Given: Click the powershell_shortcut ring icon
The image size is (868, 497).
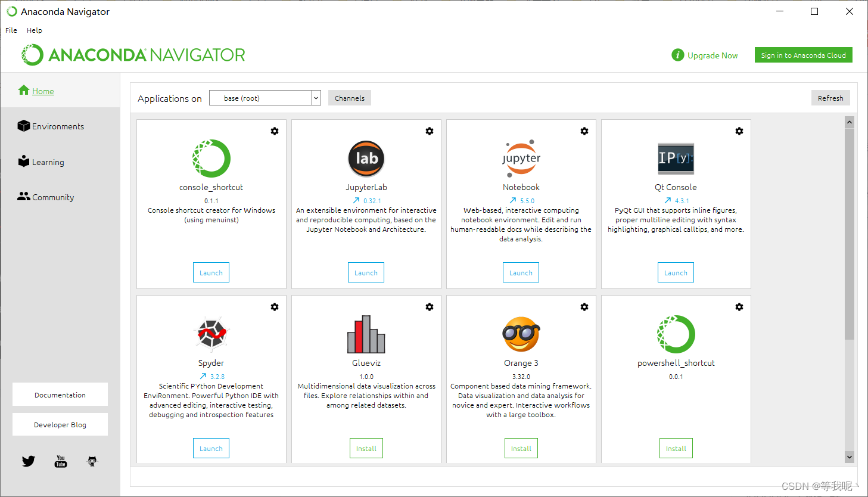Looking at the screenshot, I should 676,334.
